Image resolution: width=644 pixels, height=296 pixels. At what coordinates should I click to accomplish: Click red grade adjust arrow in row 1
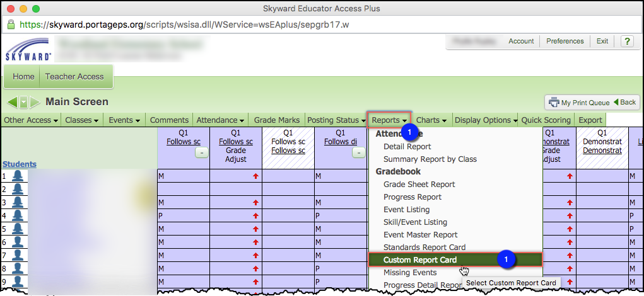256,176
